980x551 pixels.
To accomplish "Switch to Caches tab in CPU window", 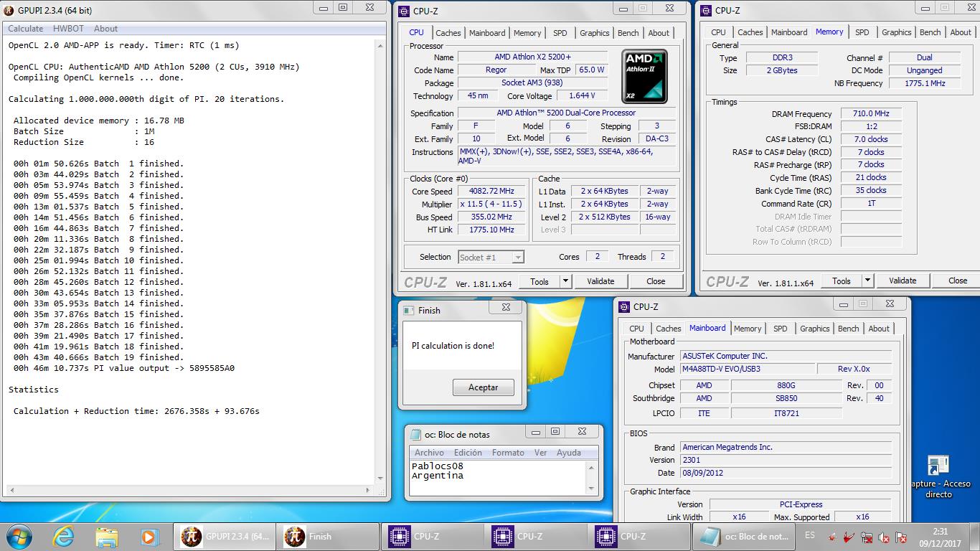I will click(448, 33).
